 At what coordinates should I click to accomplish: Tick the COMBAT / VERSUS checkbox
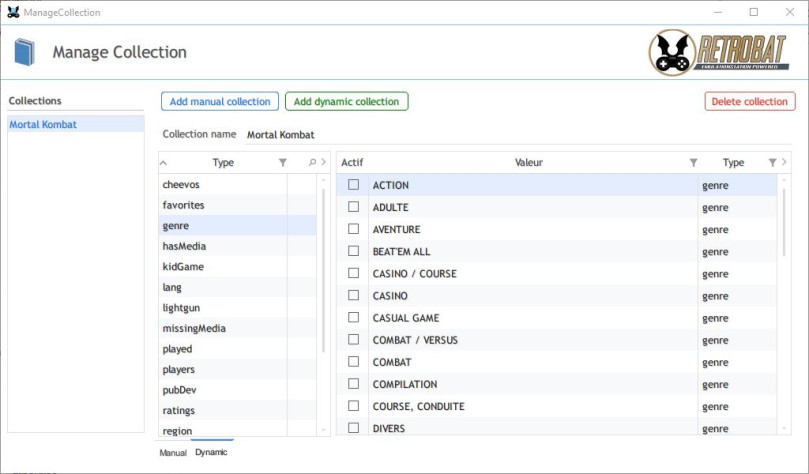[x=353, y=339]
